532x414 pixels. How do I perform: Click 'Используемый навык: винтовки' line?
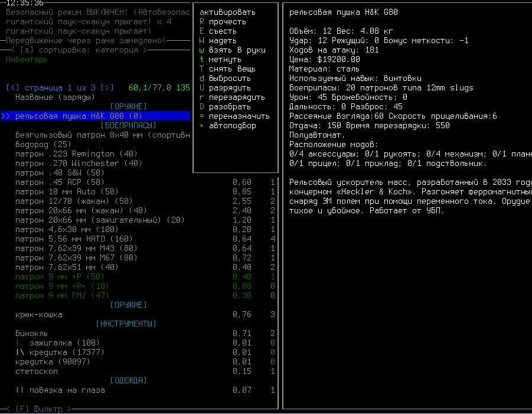pos(355,79)
